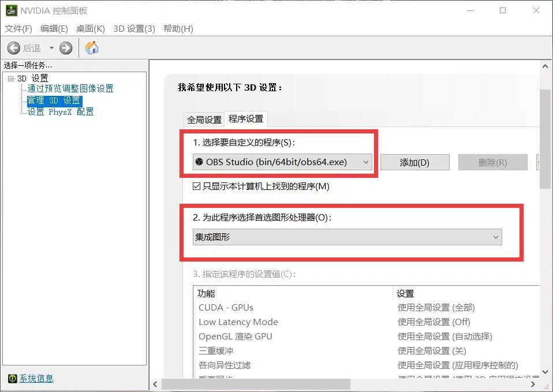
Task: Close the NVIDIA 控制面板 window
Action: point(536,10)
